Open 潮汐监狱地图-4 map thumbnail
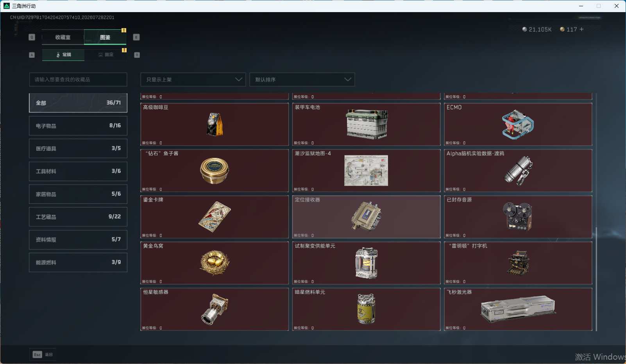The height and width of the screenshot is (364, 626). 366,170
